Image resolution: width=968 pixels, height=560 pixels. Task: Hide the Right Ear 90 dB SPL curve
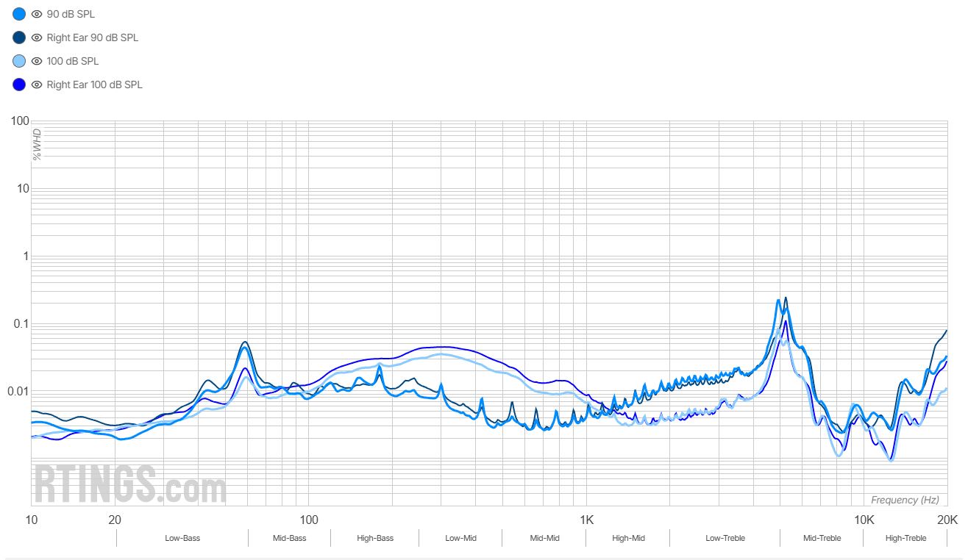click(37, 37)
